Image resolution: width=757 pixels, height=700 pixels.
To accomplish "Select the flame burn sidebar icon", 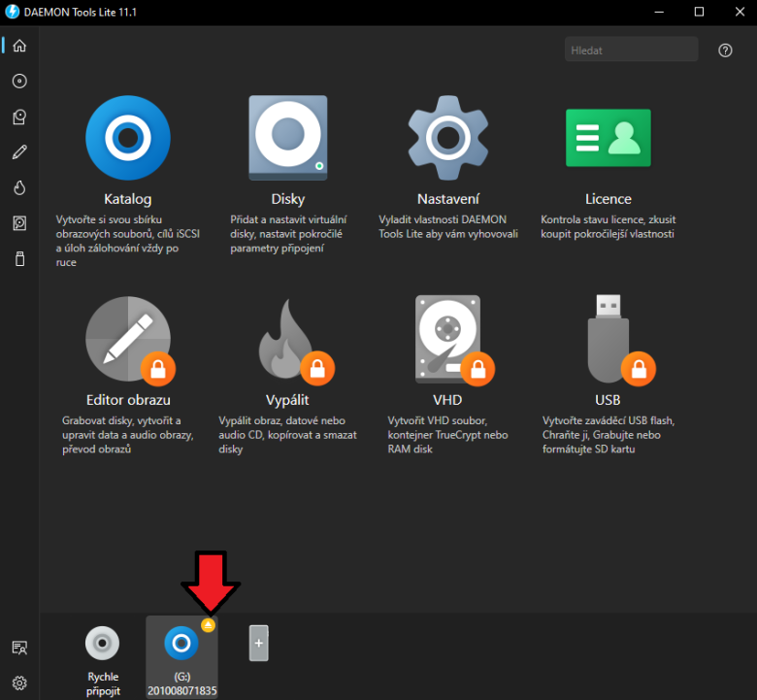I will click(19, 187).
